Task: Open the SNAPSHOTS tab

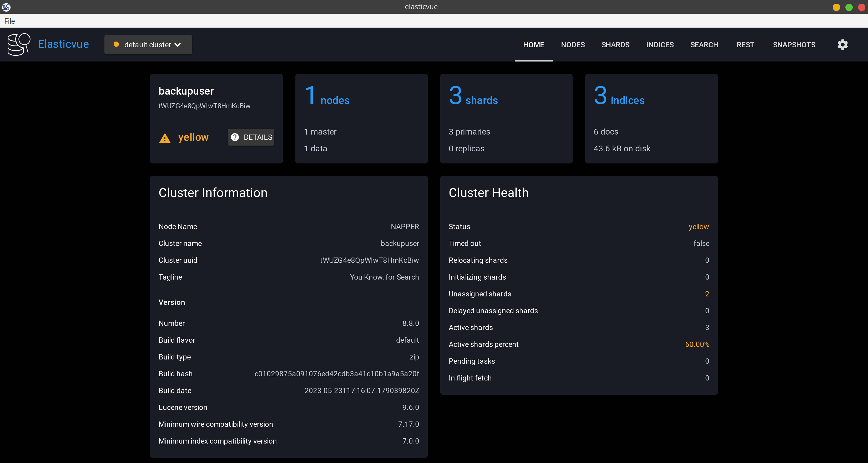Action: [794, 44]
